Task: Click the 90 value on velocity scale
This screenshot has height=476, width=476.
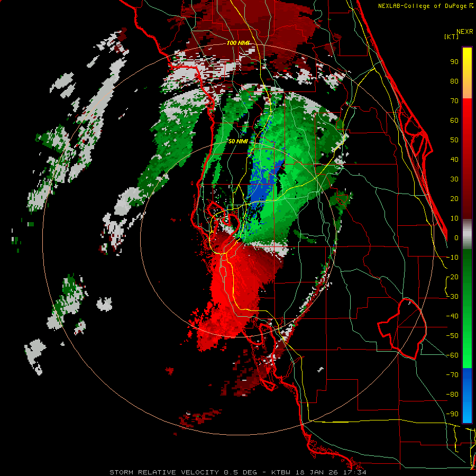Action: (454, 62)
